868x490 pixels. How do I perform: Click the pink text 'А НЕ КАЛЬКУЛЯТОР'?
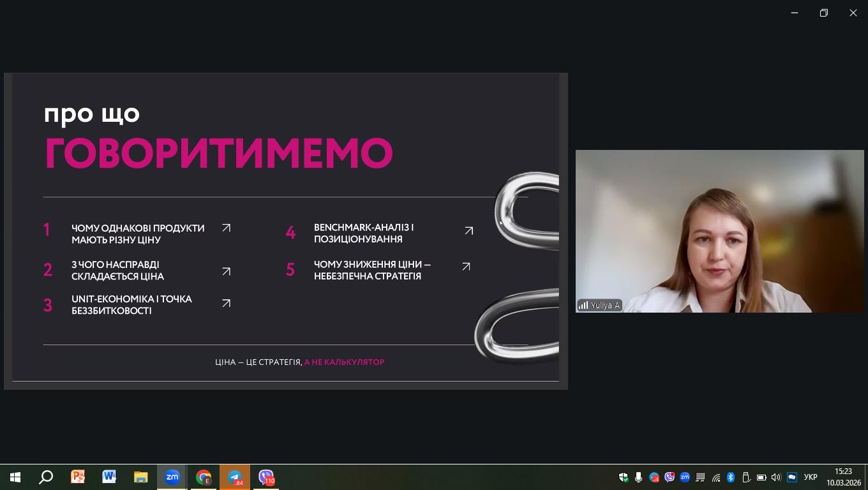pos(344,362)
